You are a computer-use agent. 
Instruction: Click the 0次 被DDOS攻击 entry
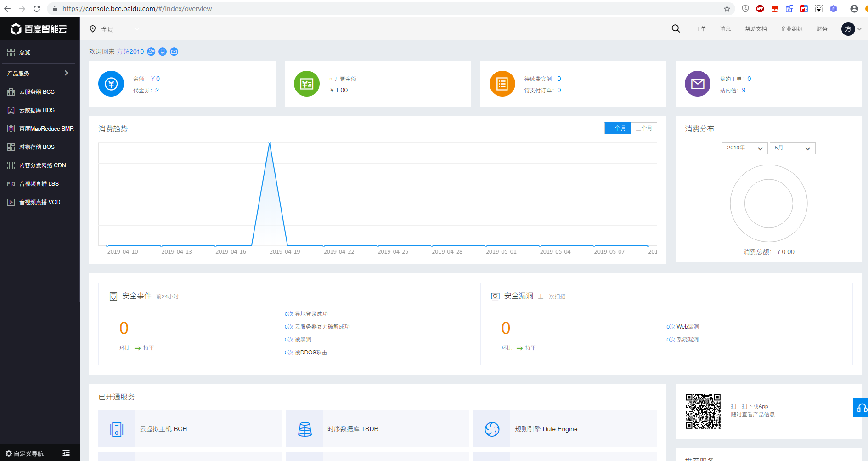coord(305,353)
